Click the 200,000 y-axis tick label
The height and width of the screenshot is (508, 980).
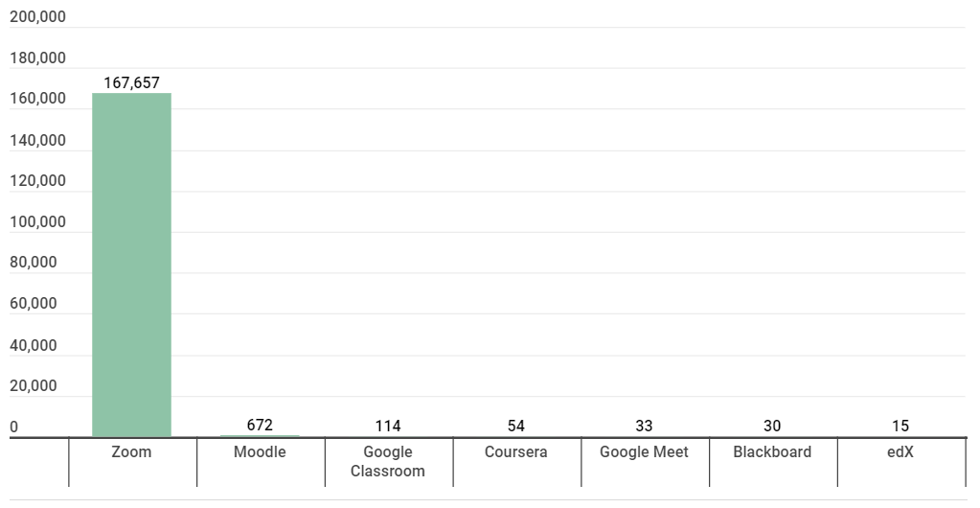37,17
